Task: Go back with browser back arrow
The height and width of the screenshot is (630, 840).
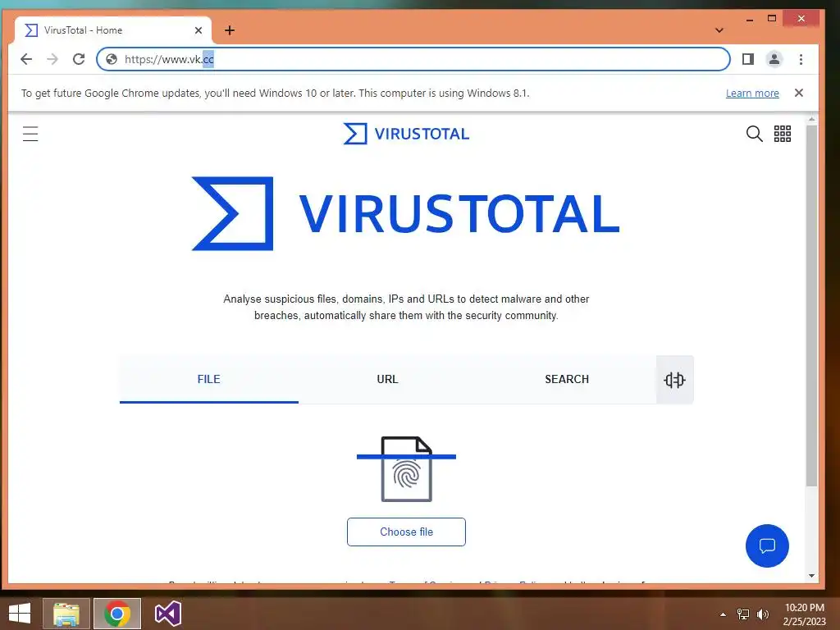Action: pyautogui.click(x=25, y=59)
